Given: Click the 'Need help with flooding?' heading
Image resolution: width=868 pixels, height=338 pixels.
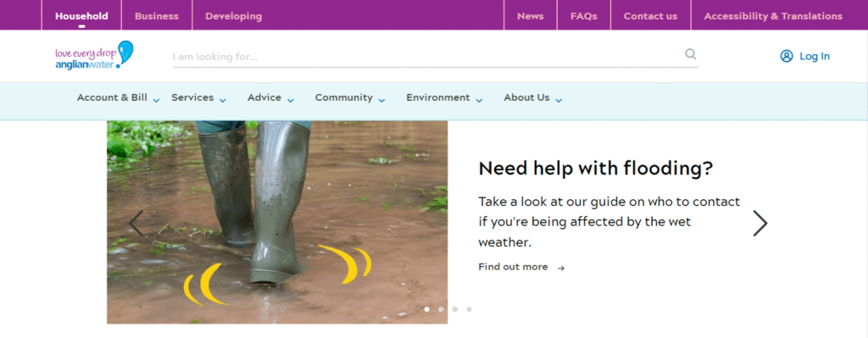Looking at the screenshot, I should tap(596, 169).
